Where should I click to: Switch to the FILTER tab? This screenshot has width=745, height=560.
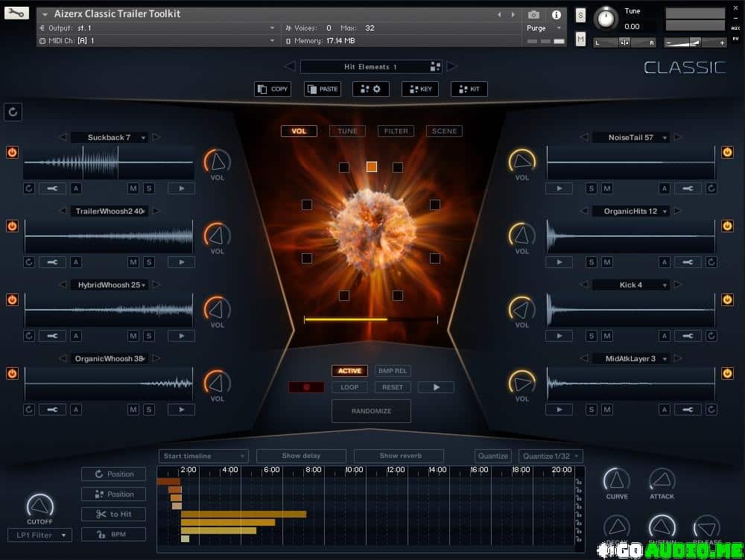point(396,131)
